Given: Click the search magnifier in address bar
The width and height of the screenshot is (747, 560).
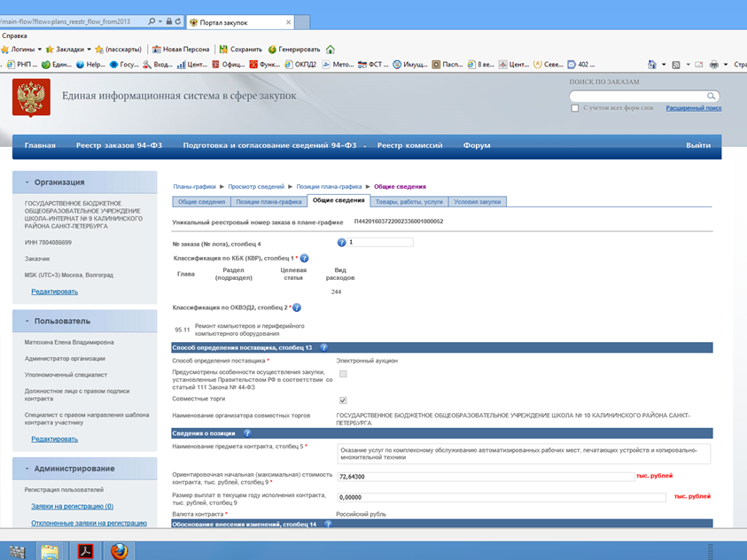Looking at the screenshot, I should [x=152, y=21].
